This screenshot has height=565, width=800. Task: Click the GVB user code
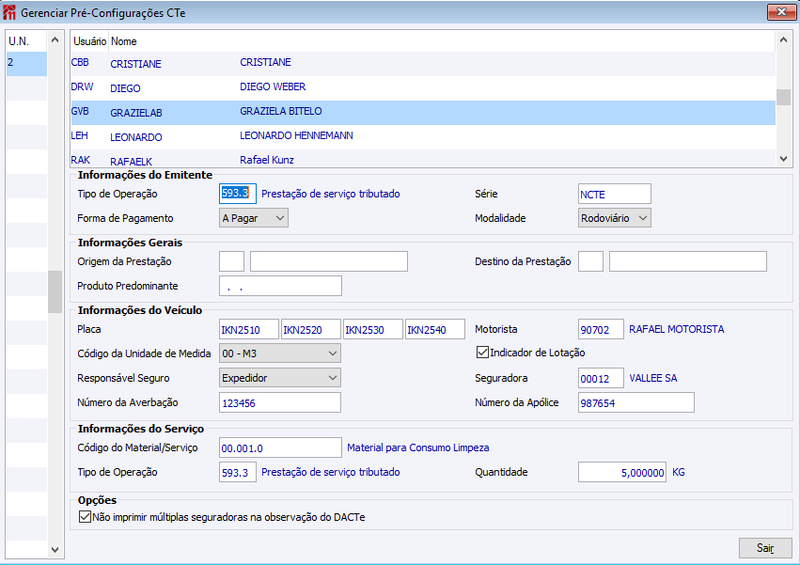(x=80, y=111)
